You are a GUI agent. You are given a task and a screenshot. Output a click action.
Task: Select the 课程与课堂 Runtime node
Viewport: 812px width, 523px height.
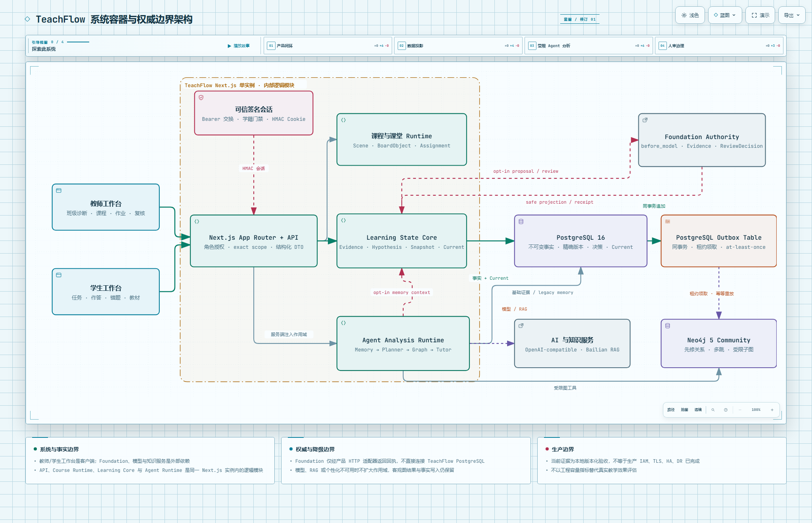pos(402,139)
